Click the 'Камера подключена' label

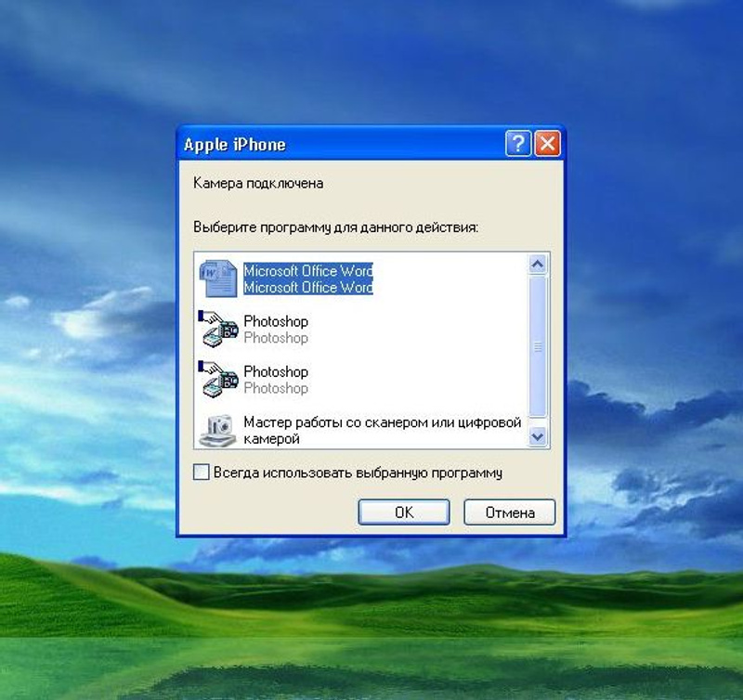click(258, 183)
